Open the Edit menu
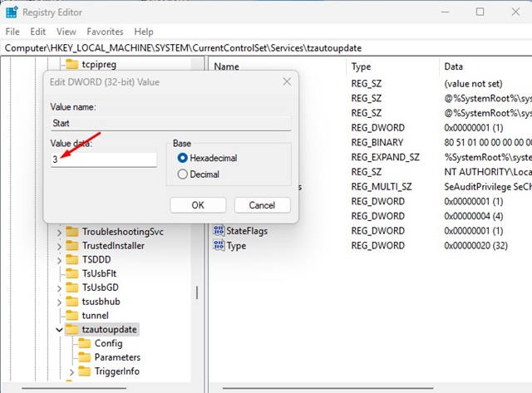The height and width of the screenshot is (393, 532). (37, 32)
